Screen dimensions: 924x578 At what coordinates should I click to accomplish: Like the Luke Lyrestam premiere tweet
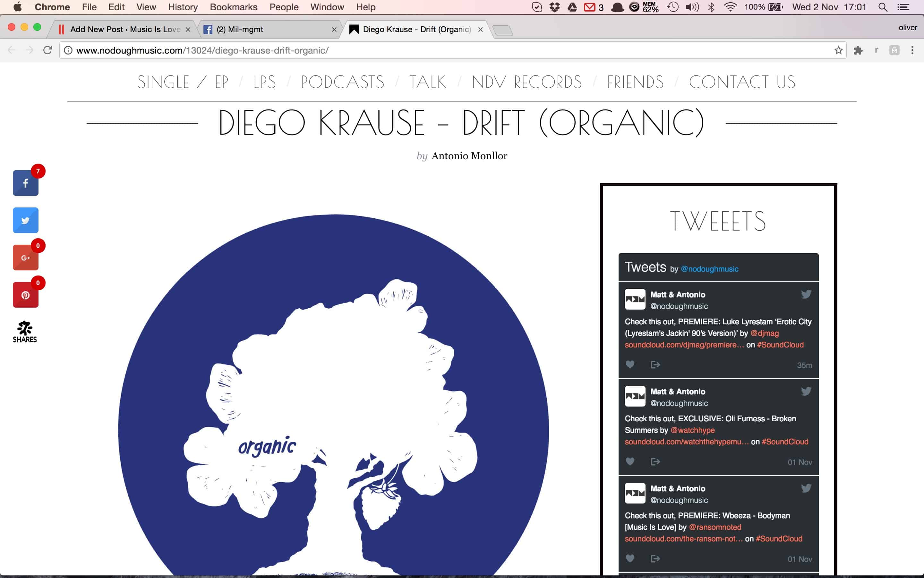(x=630, y=364)
